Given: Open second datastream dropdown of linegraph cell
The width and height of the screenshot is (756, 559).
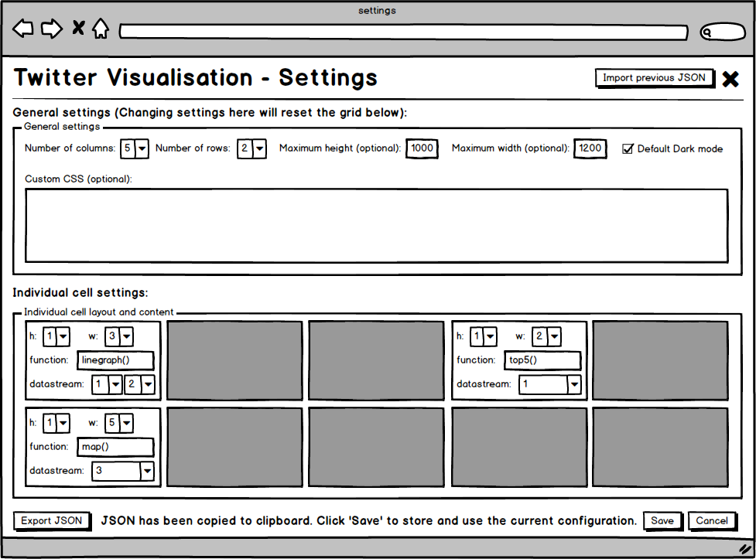Looking at the screenshot, I should point(139,384).
